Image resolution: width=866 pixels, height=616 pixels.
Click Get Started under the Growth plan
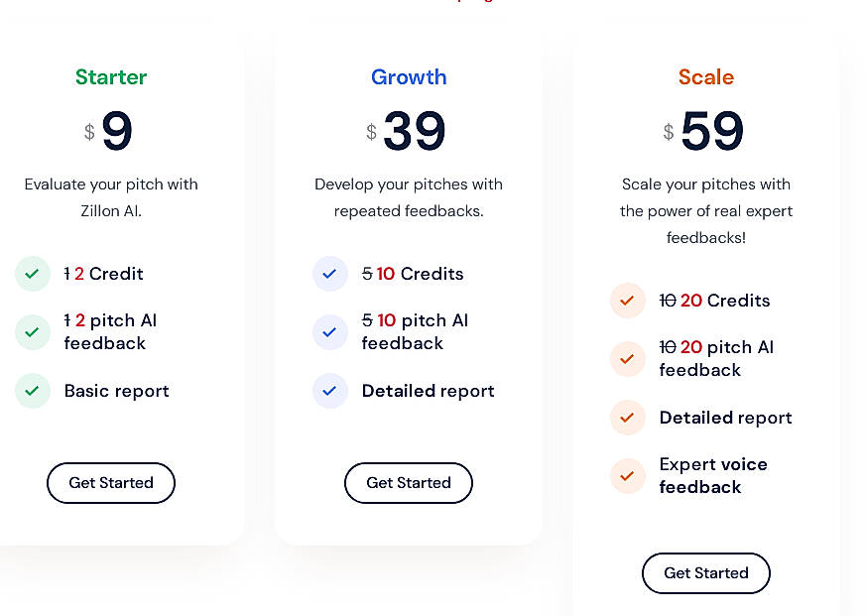pos(409,483)
